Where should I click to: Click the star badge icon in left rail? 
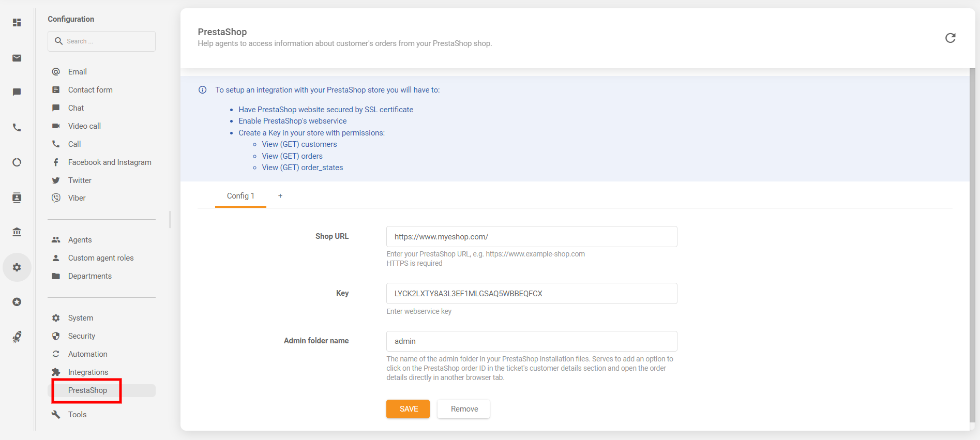(x=17, y=302)
